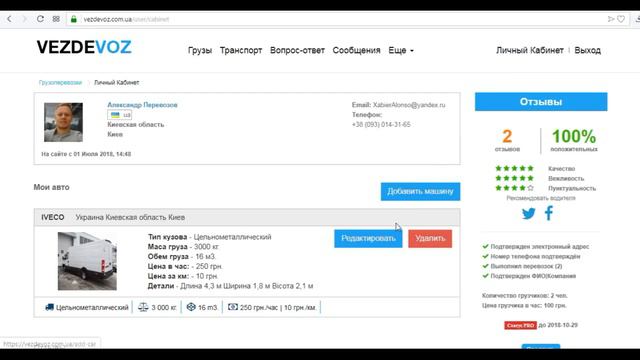Viewport: 640px width, 360px height.
Task: Click the Киевская область text
Action: point(136,124)
